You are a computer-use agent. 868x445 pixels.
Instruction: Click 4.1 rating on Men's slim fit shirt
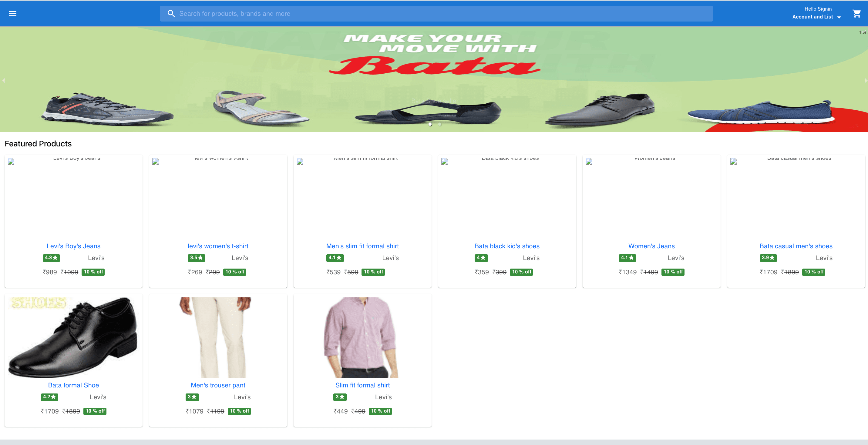coord(335,258)
